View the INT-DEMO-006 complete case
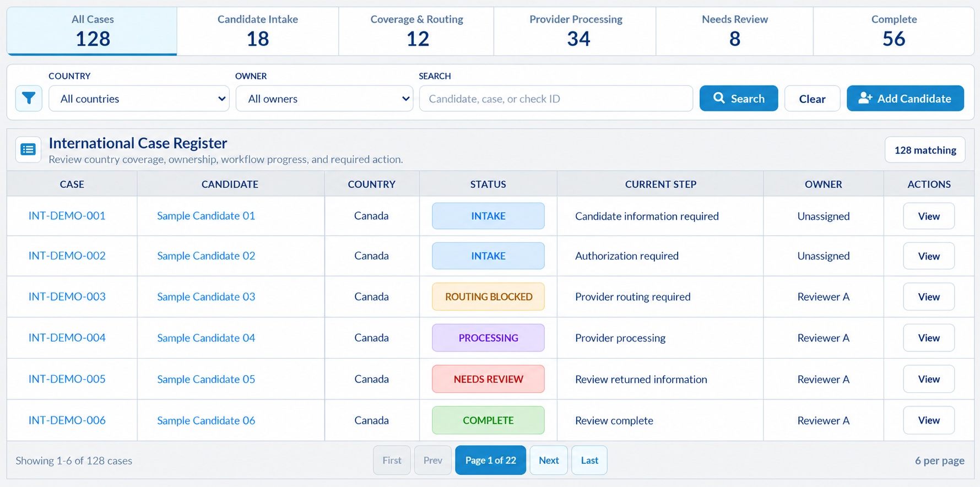Viewport: 980px width, 487px height. tap(929, 420)
